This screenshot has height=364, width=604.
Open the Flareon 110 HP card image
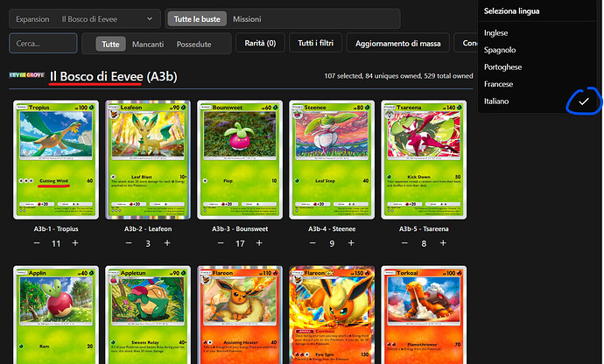pyautogui.click(x=240, y=315)
